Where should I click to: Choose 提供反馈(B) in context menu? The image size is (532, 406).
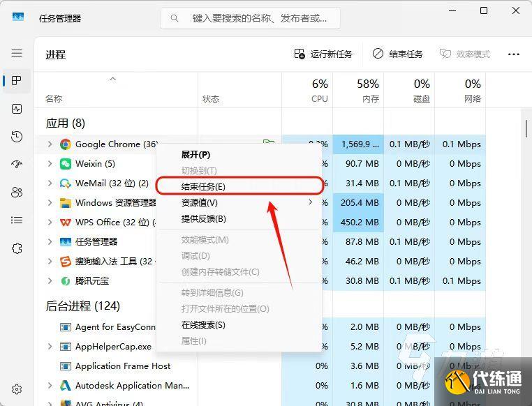pos(239,219)
